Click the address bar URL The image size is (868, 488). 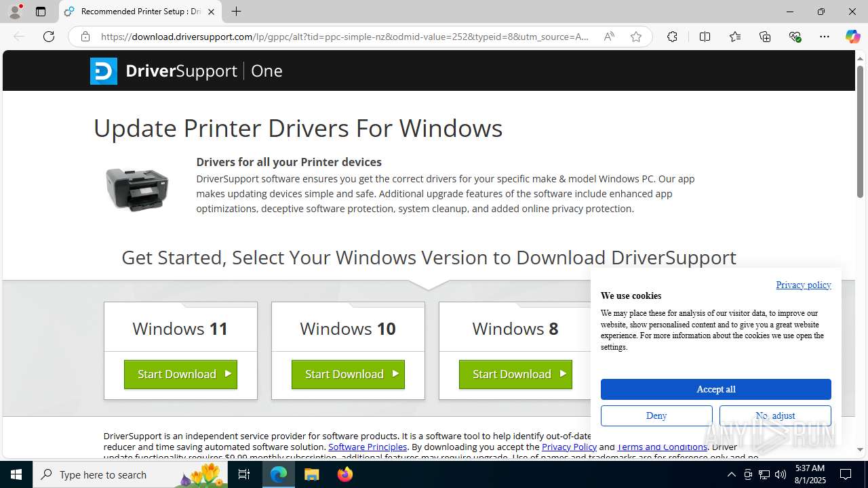click(x=344, y=37)
